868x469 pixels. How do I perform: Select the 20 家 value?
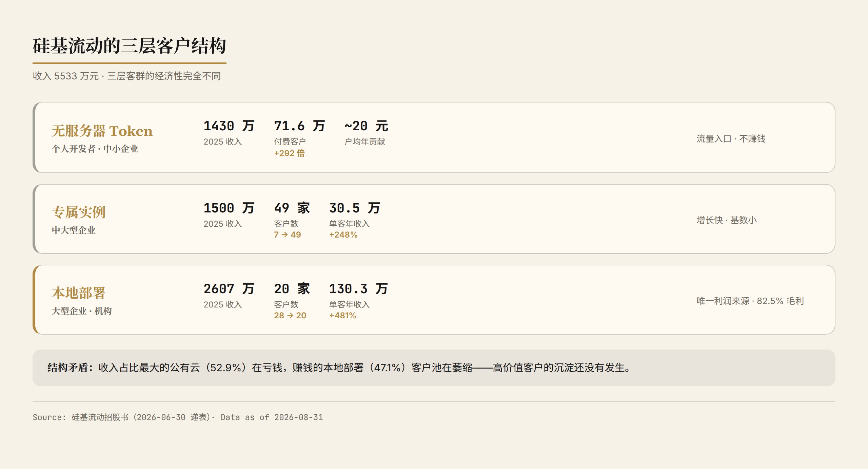(292, 289)
